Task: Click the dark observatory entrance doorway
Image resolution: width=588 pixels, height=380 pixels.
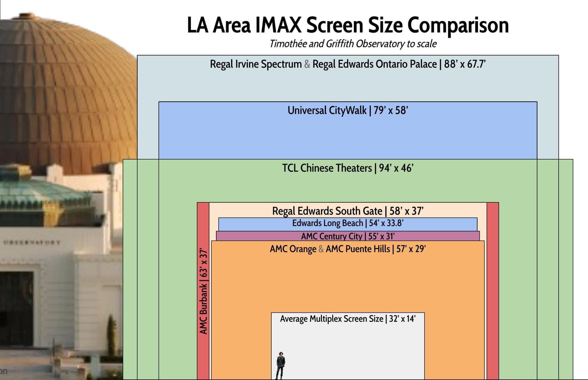Action: click(16, 309)
